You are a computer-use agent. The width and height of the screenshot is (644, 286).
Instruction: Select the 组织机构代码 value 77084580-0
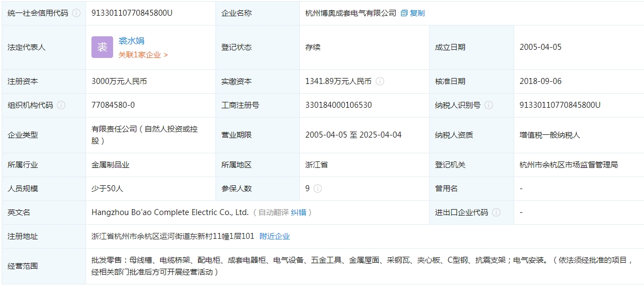(113, 105)
